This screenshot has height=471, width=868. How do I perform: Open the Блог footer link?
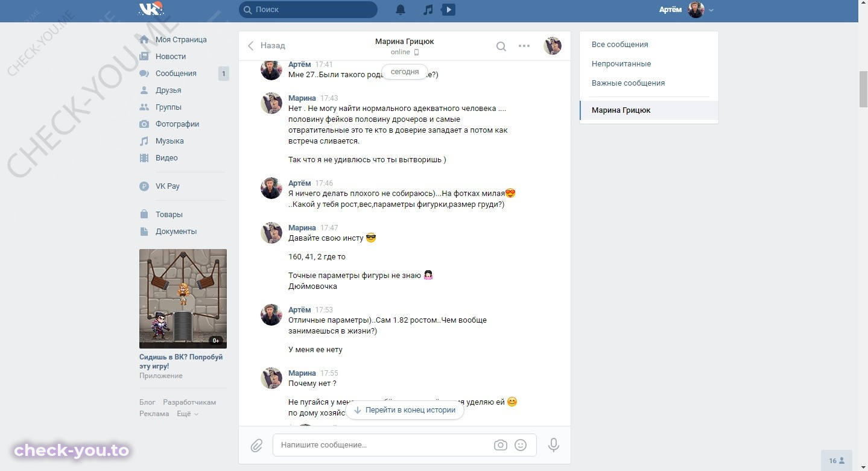(147, 402)
